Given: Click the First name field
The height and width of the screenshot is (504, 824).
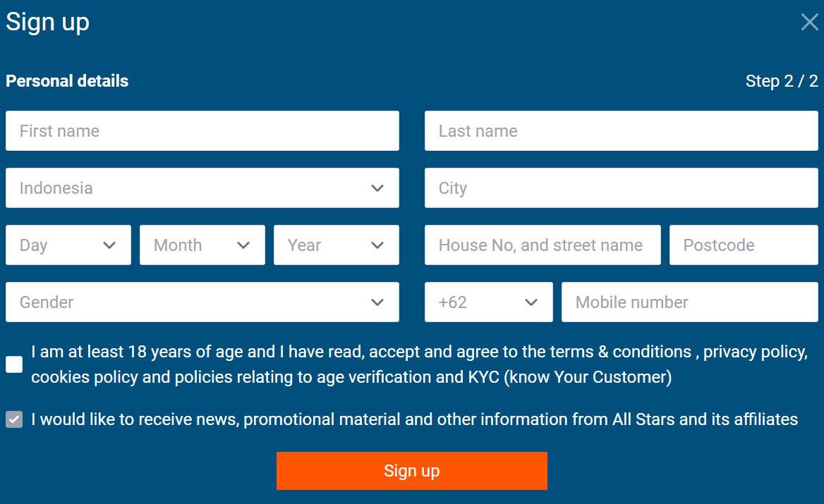Looking at the screenshot, I should [x=202, y=130].
